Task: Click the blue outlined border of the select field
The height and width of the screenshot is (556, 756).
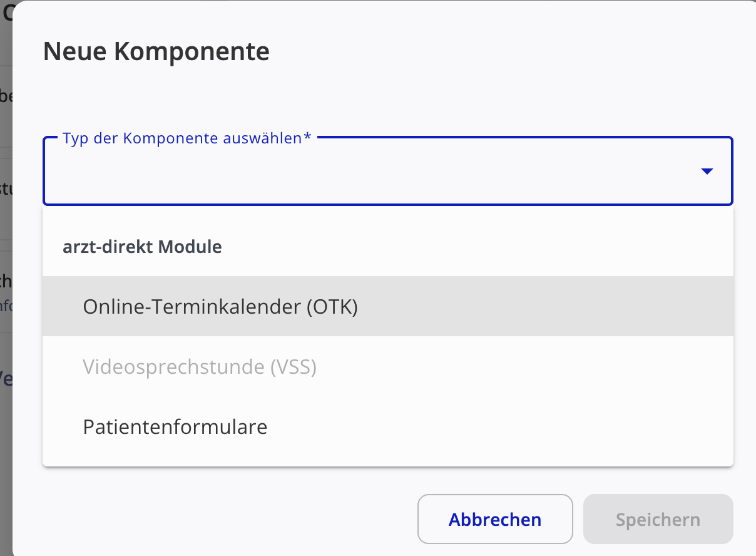Action: coord(387,204)
